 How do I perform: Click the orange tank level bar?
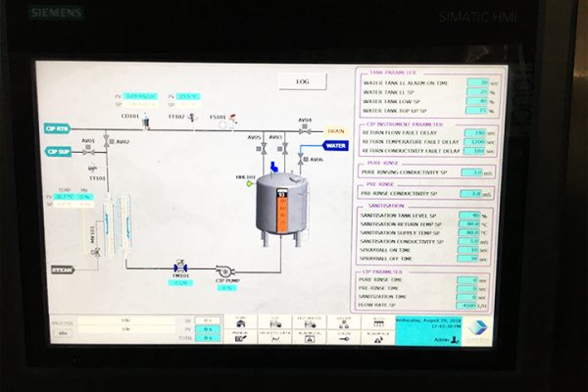tap(282, 212)
